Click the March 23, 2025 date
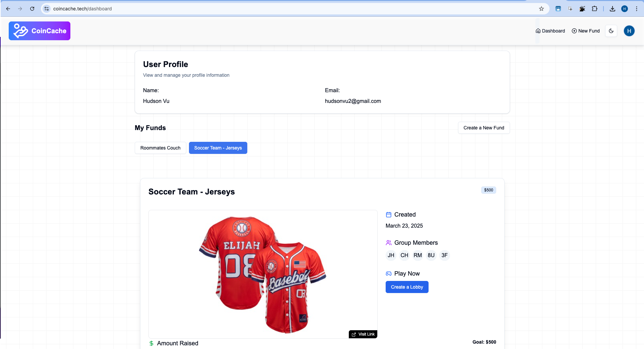 [404, 226]
